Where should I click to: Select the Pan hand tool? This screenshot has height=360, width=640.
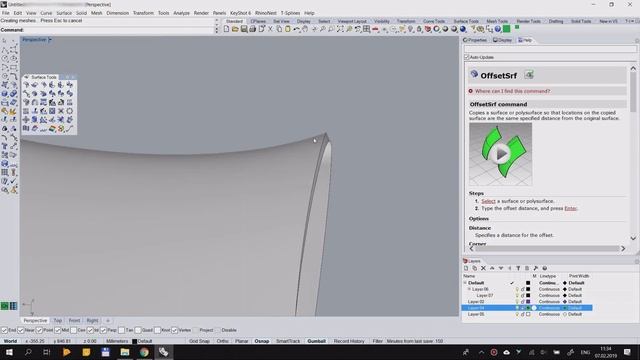pyautogui.click(x=304, y=29)
